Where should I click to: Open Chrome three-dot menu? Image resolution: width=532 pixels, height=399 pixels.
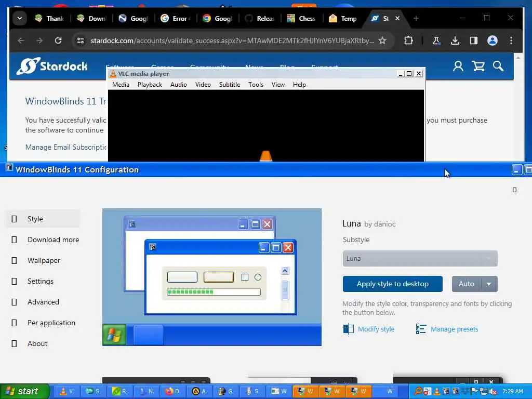(511, 41)
